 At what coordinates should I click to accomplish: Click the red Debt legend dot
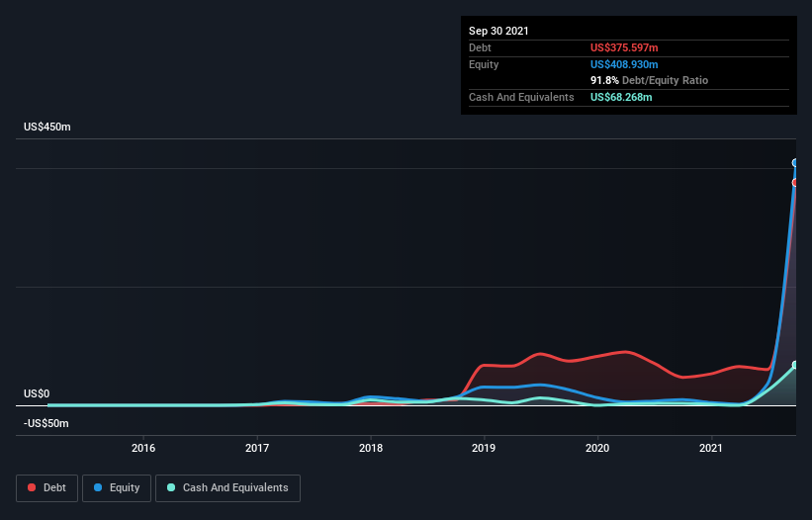[32, 487]
